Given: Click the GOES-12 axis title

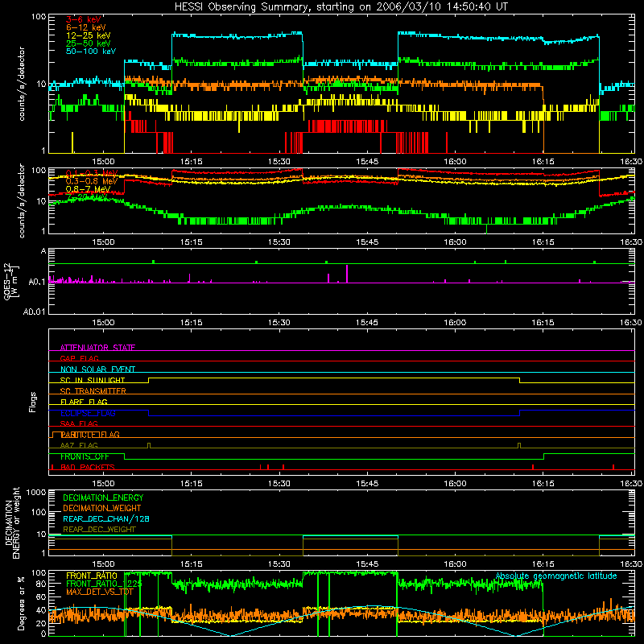Looking at the screenshot, I should [10, 282].
